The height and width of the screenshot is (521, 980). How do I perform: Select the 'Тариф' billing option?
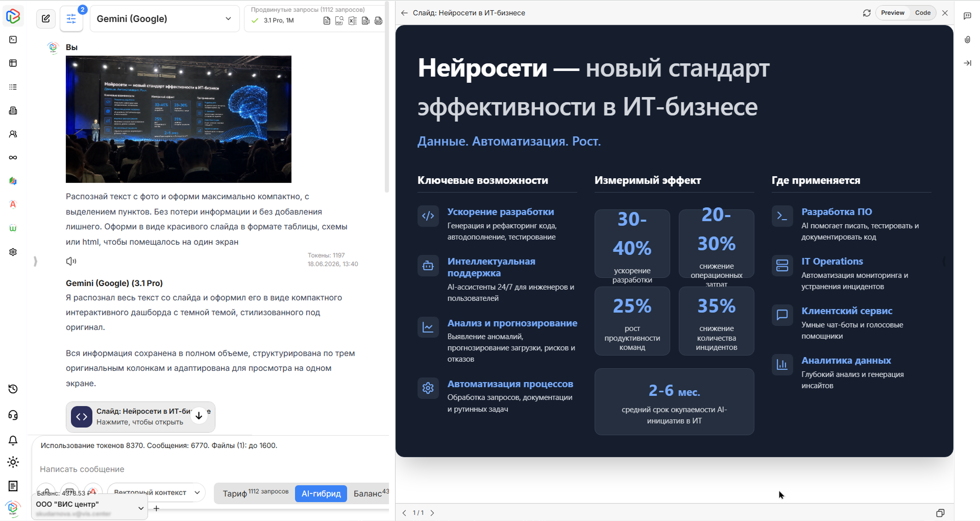[x=255, y=493]
